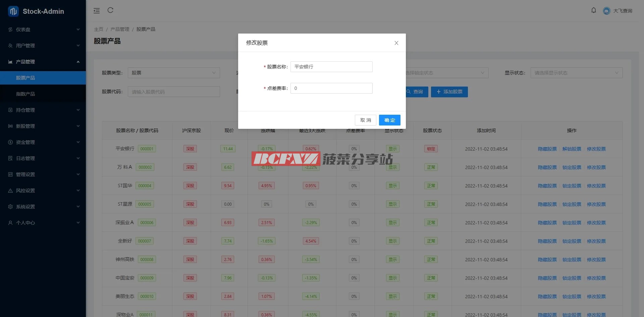The height and width of the screenshot is (317, 644).
Task: Confirm the dialog with 确定
Action: coord(389,120)
